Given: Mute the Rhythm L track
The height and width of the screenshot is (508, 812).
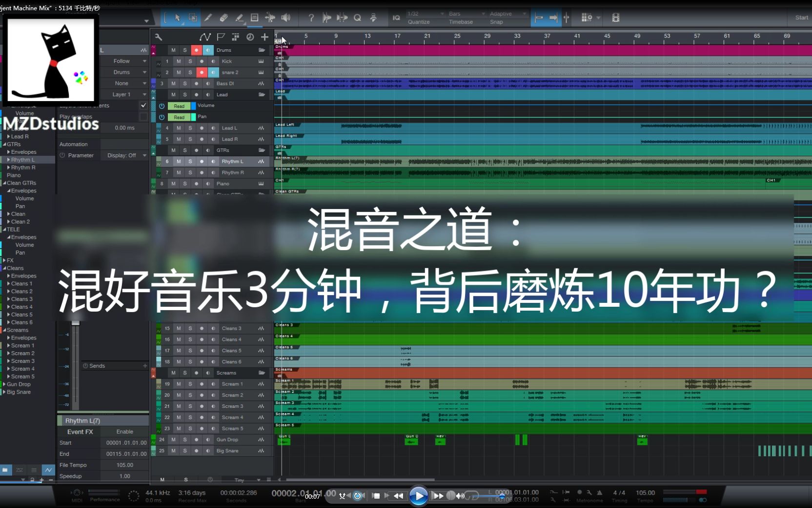Looking at the screenshot, I should pos(179,161).
